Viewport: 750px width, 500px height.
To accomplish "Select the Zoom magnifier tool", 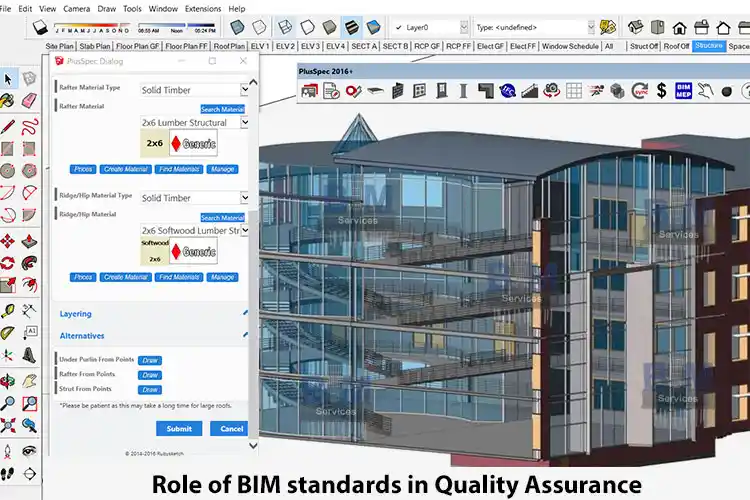I will click(8, 403).
